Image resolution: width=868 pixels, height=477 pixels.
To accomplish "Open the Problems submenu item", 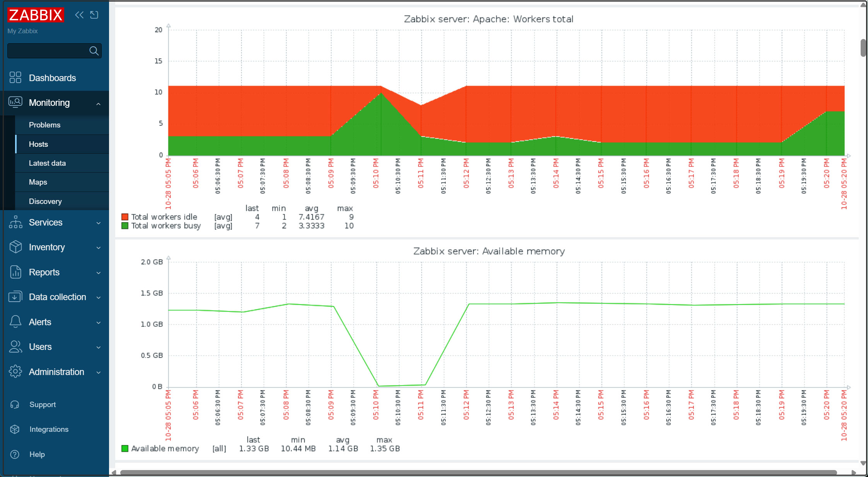I will 44,125.
